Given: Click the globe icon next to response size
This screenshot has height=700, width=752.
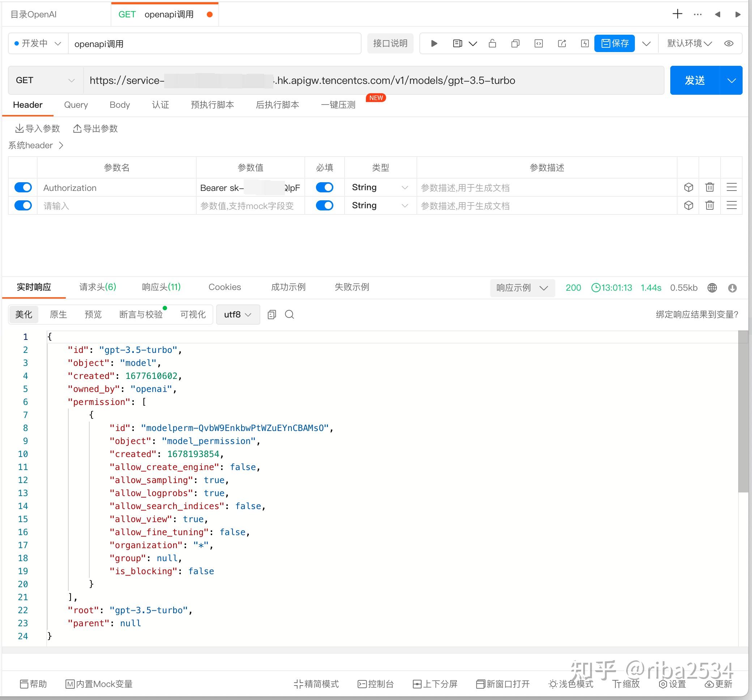Looking at the screenshot, I should 712,288.
